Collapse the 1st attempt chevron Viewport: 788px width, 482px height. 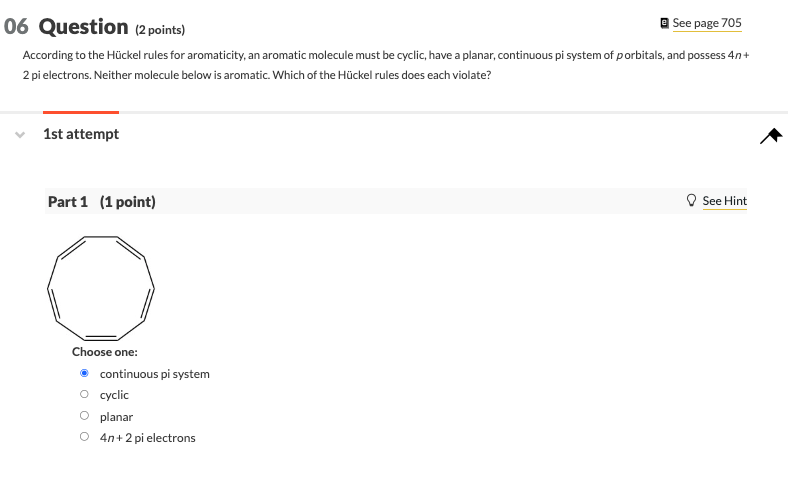click(x=20, y=135)
